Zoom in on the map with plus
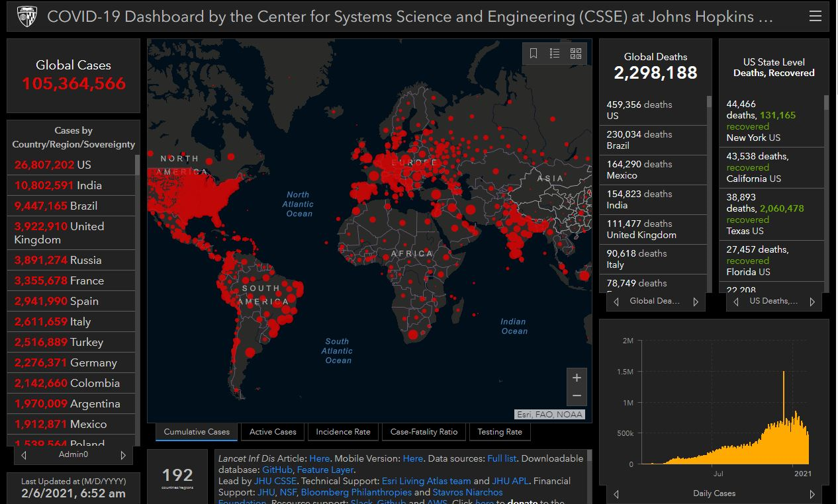Screen dimensions: 838x504 (577, 378)
